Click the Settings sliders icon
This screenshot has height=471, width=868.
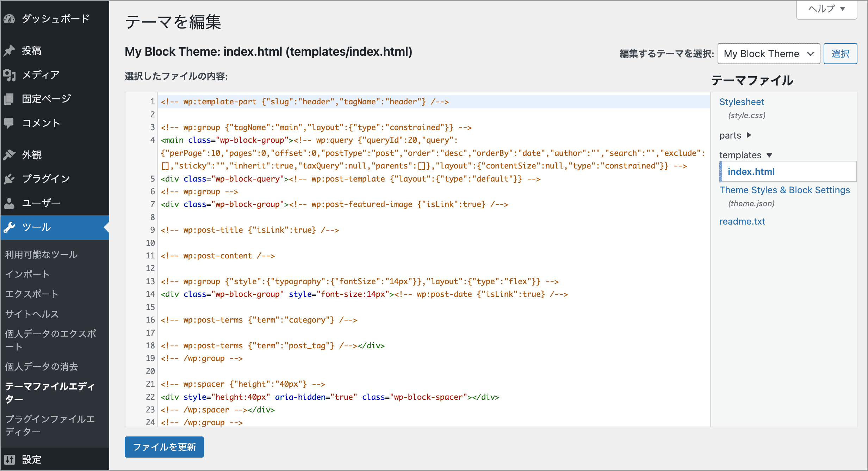pos(10,459)
